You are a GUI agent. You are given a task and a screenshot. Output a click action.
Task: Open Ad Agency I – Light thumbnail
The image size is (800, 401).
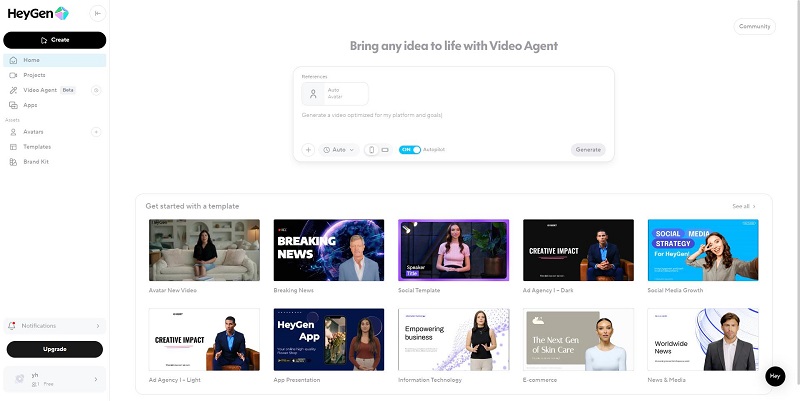[x=204, y=339]
